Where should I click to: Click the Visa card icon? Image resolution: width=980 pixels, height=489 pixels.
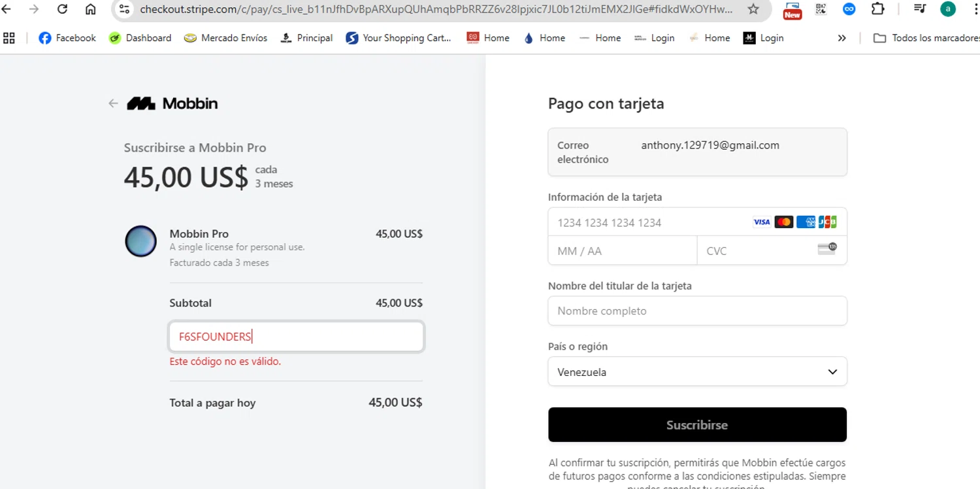762,222
